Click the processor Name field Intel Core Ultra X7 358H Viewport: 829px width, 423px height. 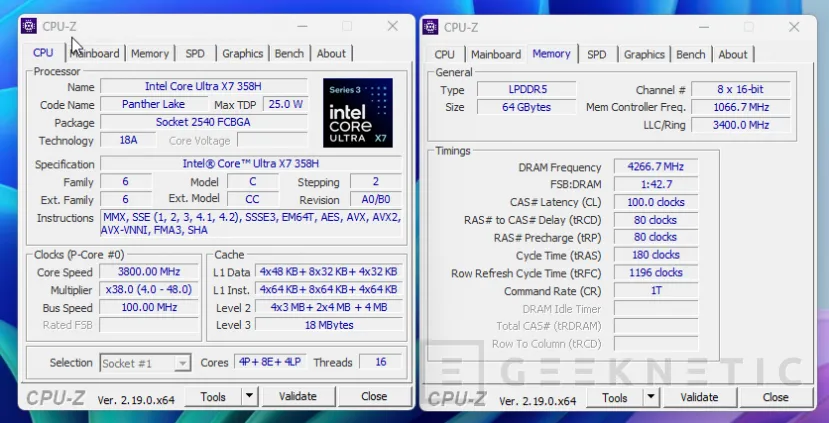(204, 86)
